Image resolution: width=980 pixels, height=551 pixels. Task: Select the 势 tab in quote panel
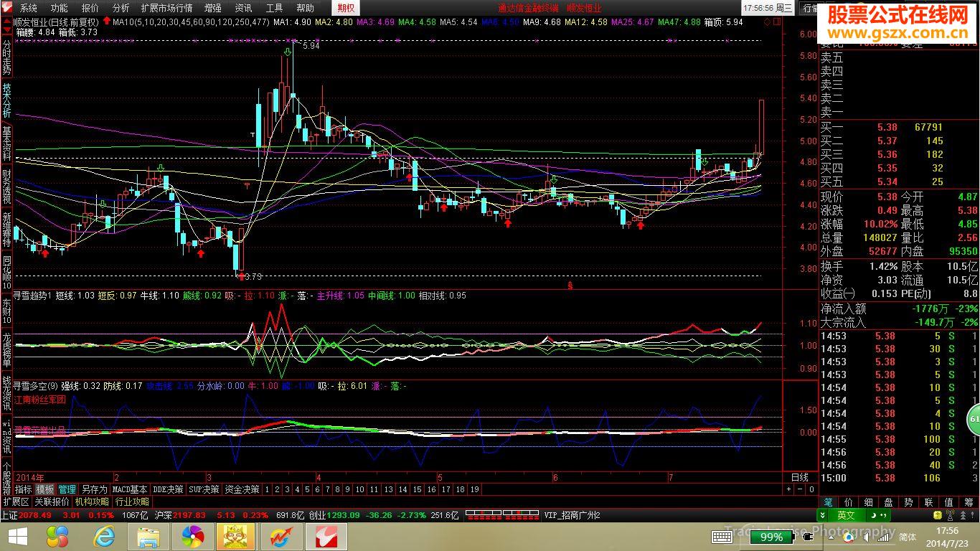[909, 502]
